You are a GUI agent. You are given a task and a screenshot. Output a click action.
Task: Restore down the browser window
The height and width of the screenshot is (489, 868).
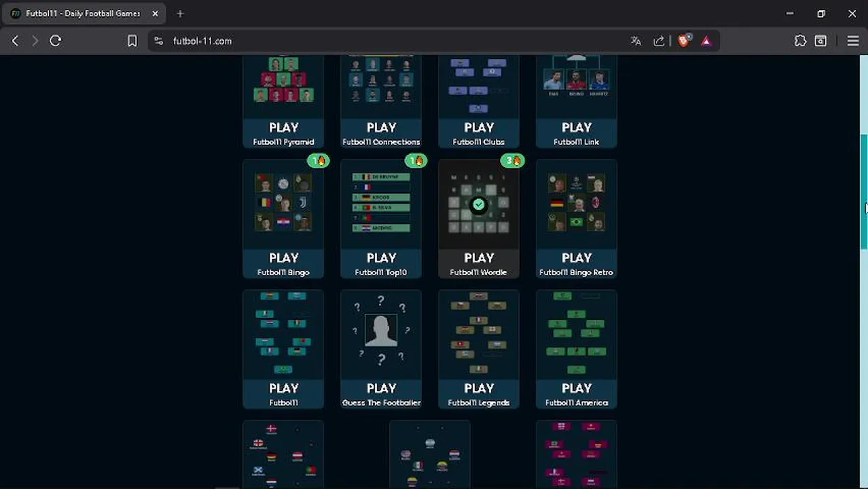coord(821,14)
